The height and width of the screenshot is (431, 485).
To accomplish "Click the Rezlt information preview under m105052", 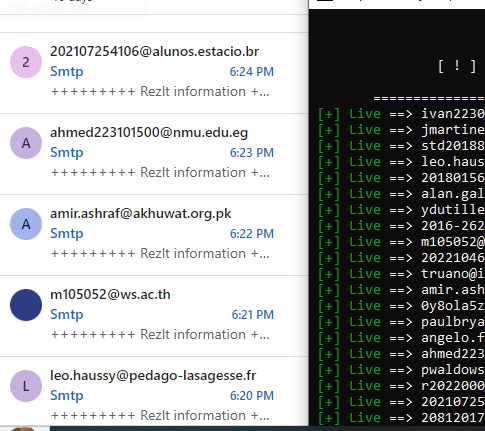I will [160, 334].
